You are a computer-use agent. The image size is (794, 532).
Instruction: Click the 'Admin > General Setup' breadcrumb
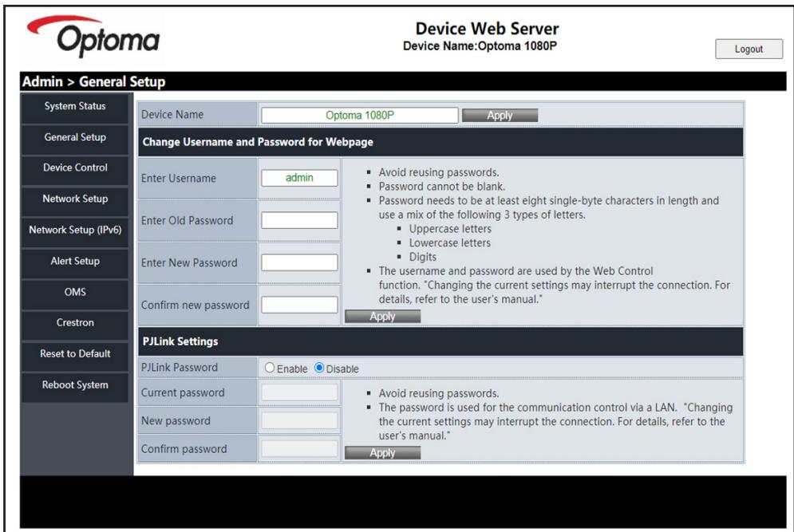93,81
